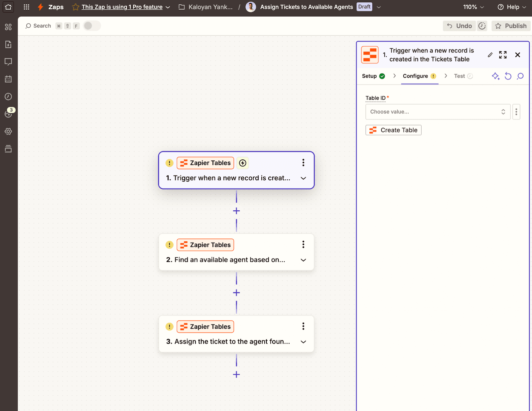The height and width of the screenshot is (411, 532).
Task: Click the warning icon on step 2 card
Action: [x=170, y=245]
